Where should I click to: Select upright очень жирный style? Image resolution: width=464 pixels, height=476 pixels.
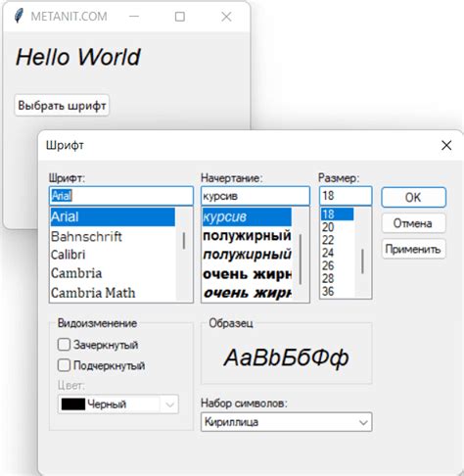(247, 274)
